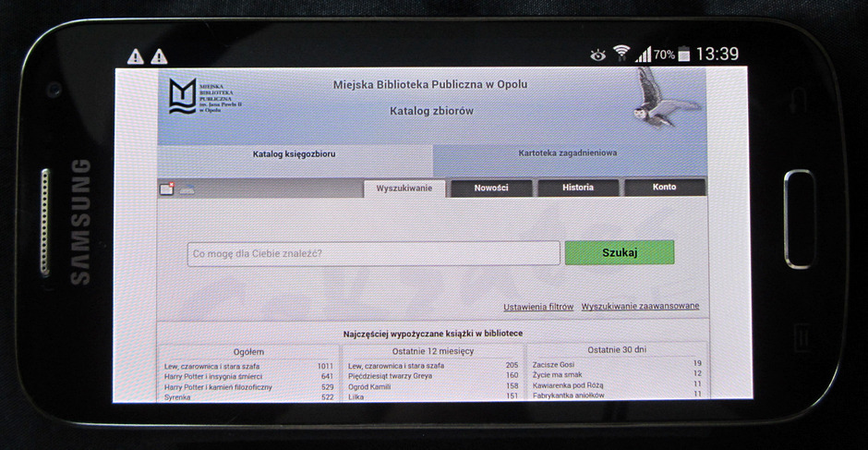Image resolution: width=868 pixels, height=450 pixels.
Task: Tap the Wi-Fi icon in status bar
Action: tap(621, 54)
